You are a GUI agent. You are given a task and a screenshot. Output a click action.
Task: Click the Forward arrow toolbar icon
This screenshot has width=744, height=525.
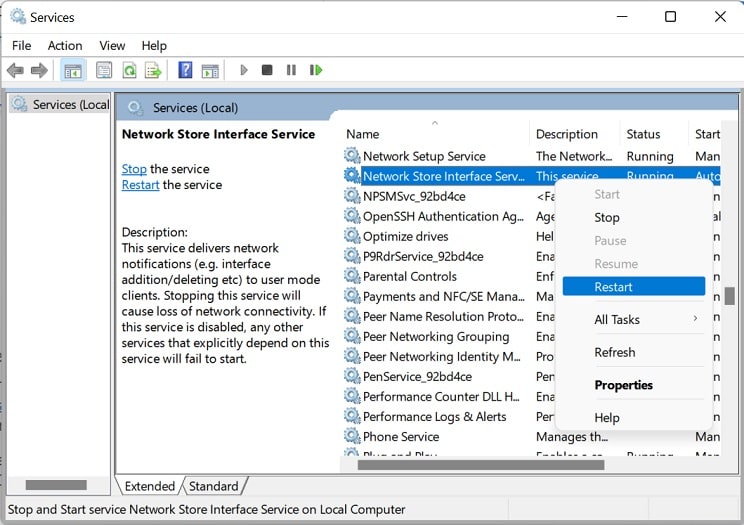[39, 71]
